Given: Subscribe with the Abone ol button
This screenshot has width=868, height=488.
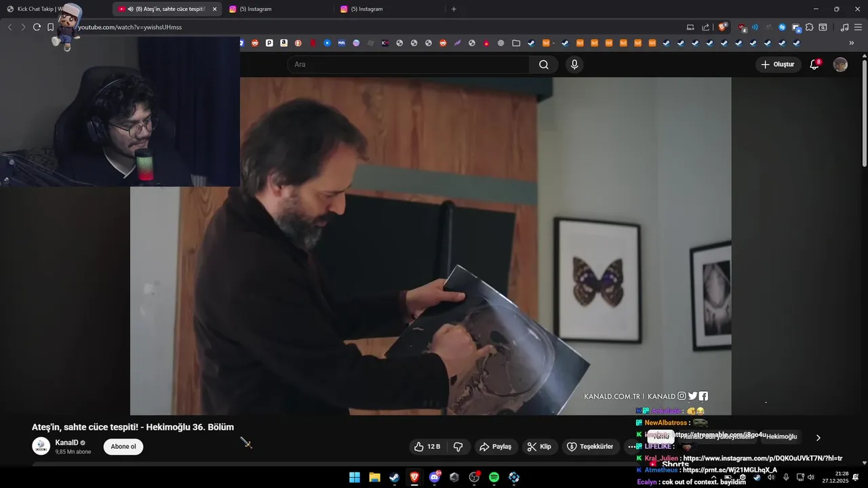Looking at the screenshot, I should click(x=123, y=447).
